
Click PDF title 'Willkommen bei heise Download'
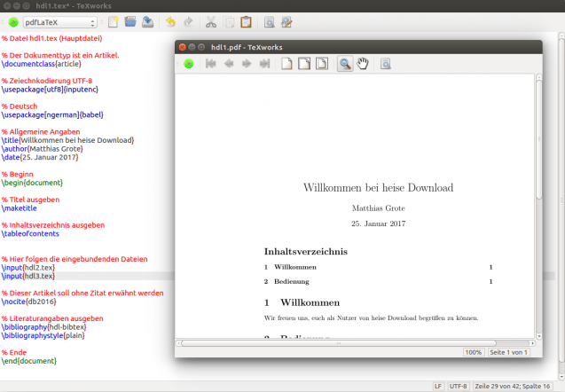(x=379, y=188)
